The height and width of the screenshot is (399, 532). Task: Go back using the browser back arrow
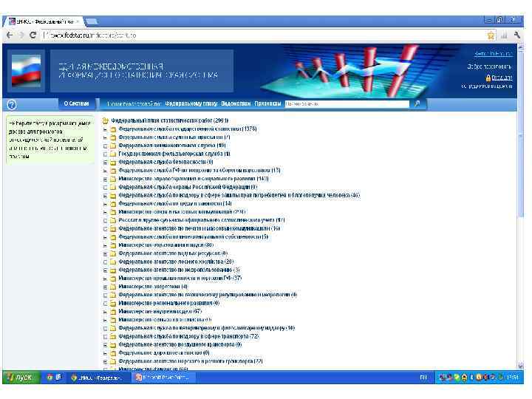pyautogui.click(x=10, y=35)
